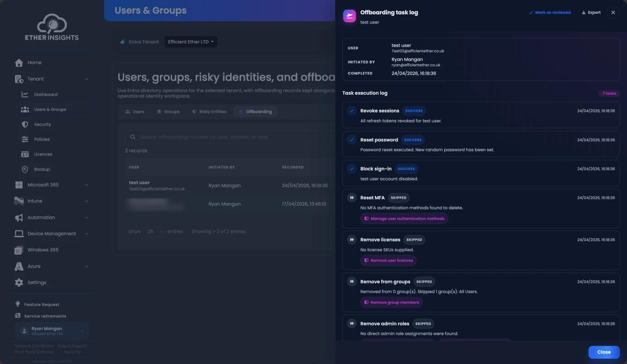Screen dimensions: 627x364
Task: Open Terms & Conditions link
Action: pos(34,346)
